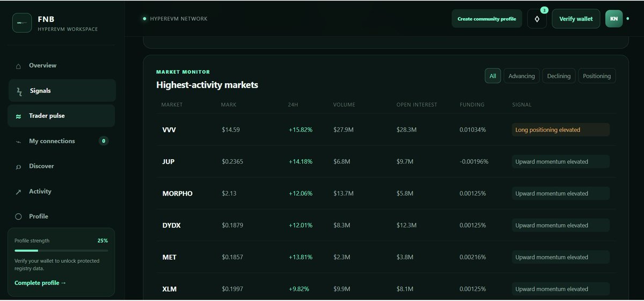
Task: Click the Verify wallet button
Action: click(576, 19)
